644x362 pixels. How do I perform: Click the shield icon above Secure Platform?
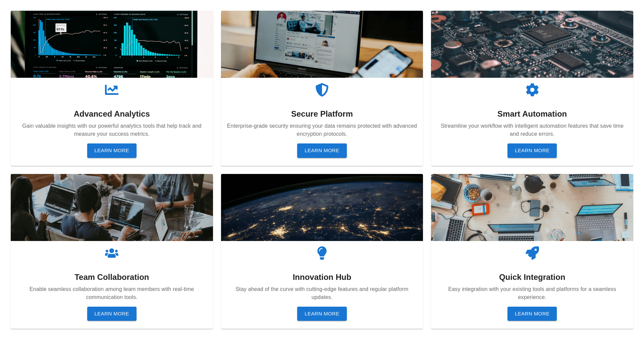pos(322,90)
